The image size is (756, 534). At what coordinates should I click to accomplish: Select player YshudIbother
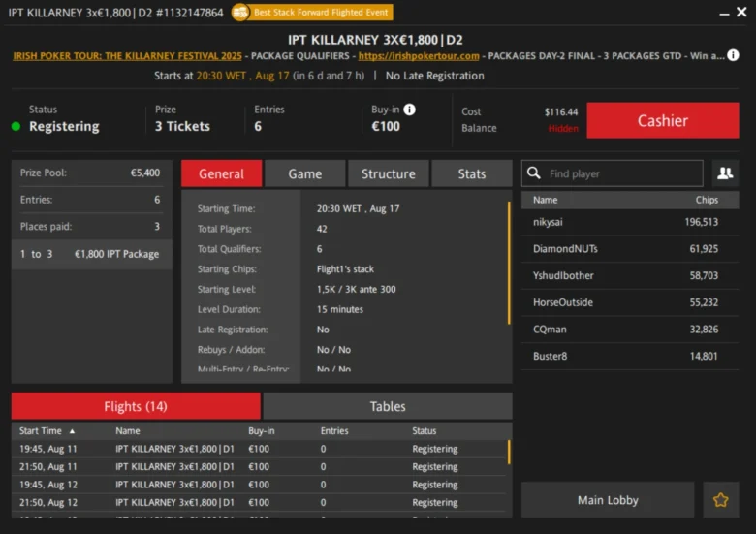pyautogui.click(x=630, y=275)
